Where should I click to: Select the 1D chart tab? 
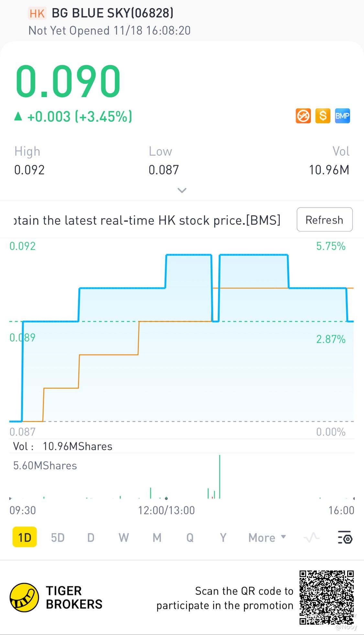[x=25, y=537]
